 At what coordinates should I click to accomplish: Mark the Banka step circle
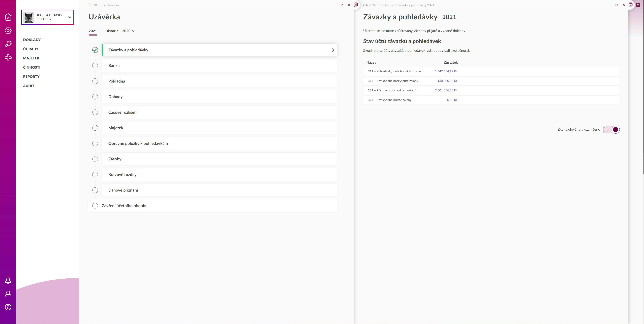(95, 65)
